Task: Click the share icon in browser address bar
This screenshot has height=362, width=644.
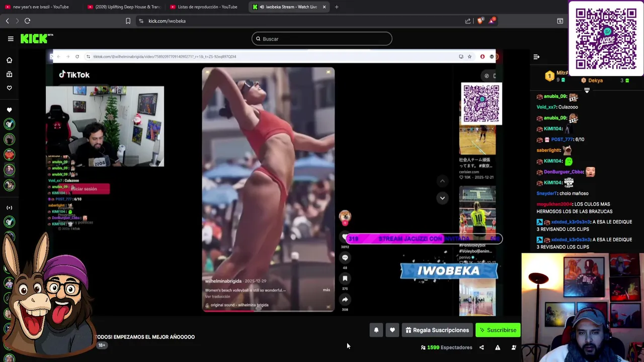Action: coord(468,21)
